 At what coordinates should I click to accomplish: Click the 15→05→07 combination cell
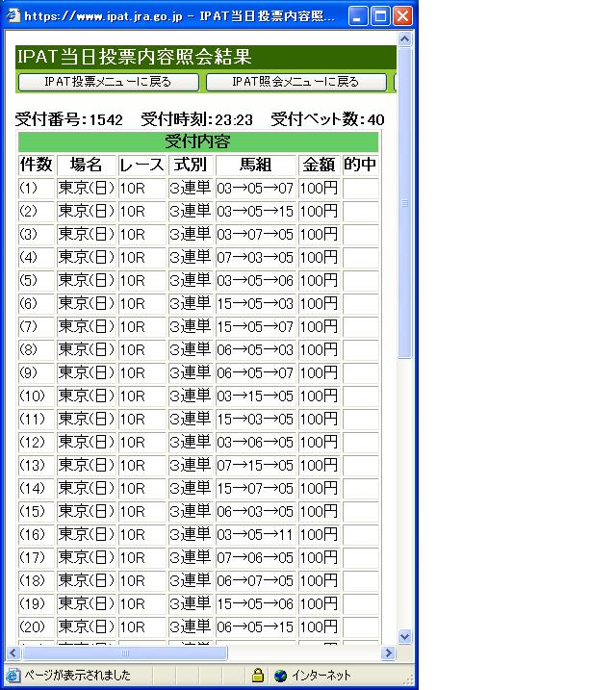[256, 327]
